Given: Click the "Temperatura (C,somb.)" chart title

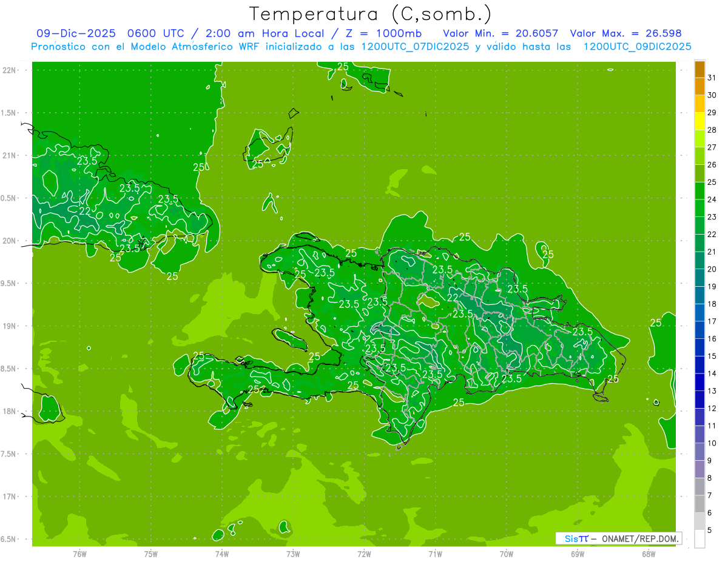Looking at the screenshot, I should 371,14.
